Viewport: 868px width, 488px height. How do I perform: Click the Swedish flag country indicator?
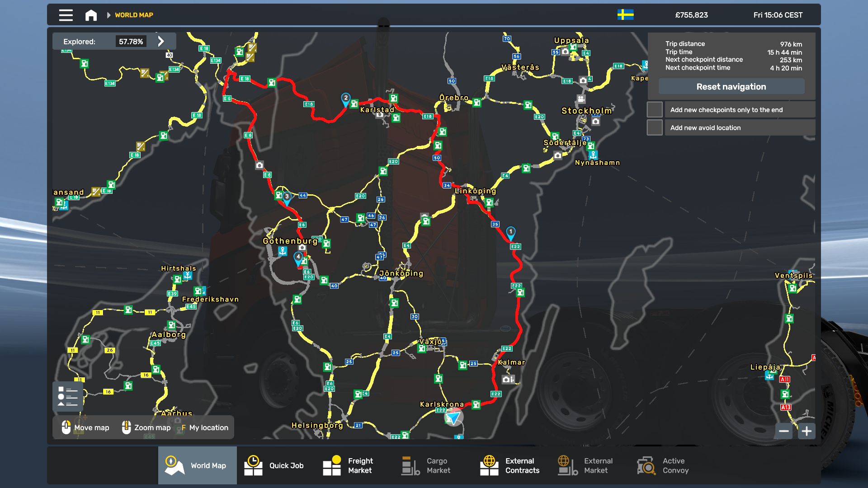(626, 15)
